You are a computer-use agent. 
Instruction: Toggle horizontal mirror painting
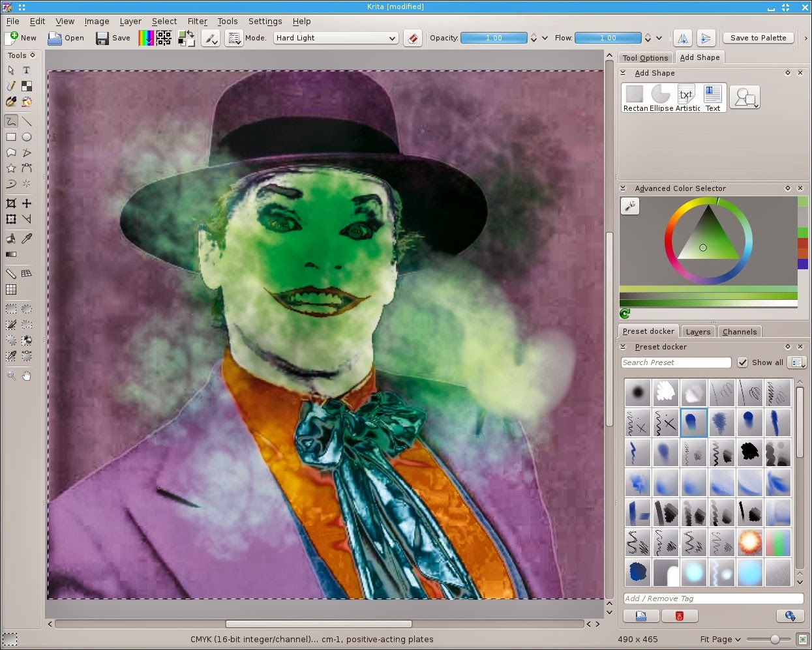tap(683, 38)
